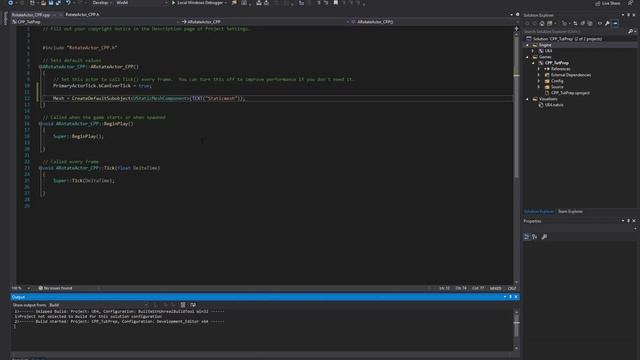This screenshot has height=360, width=640.
Task: Click the Clear All icon in Output
Action: click(x=183, y=305)
